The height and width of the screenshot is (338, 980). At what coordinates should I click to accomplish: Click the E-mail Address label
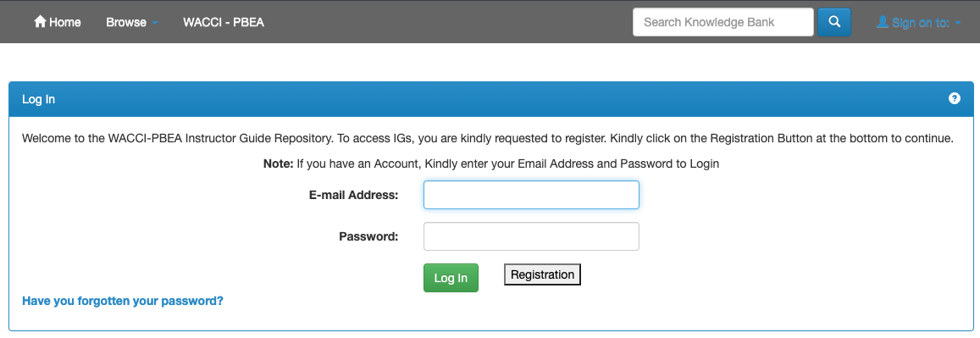click(x=354, y=195)
